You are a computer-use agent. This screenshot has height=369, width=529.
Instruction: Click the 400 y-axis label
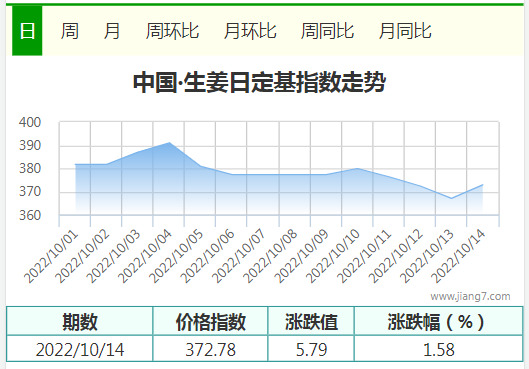[30, 122]
